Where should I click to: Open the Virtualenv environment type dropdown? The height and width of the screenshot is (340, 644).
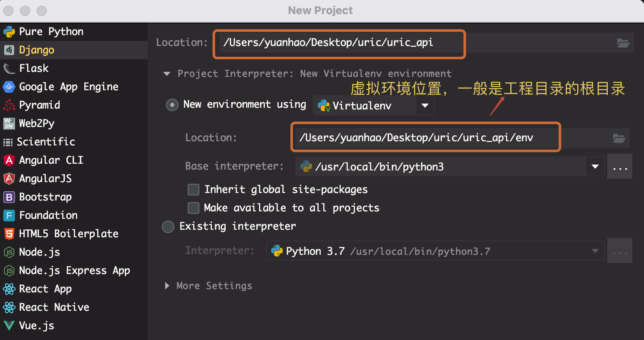(425, 106)
